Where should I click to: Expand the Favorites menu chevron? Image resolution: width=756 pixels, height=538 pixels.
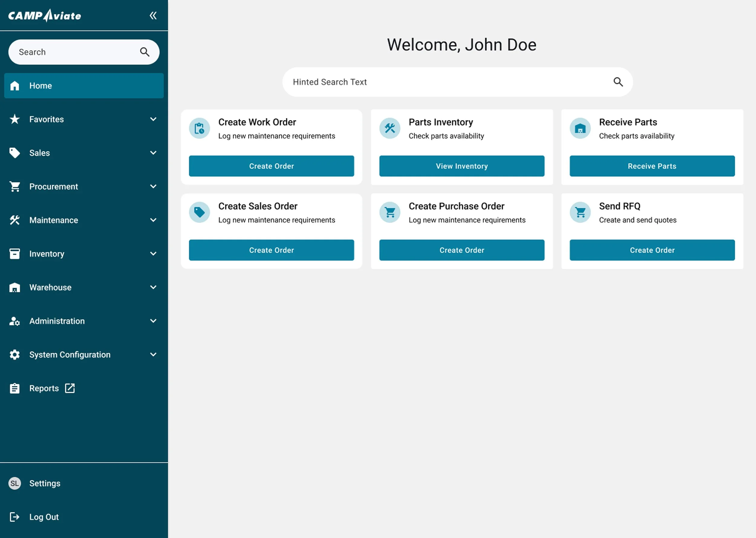click(153, 119)
